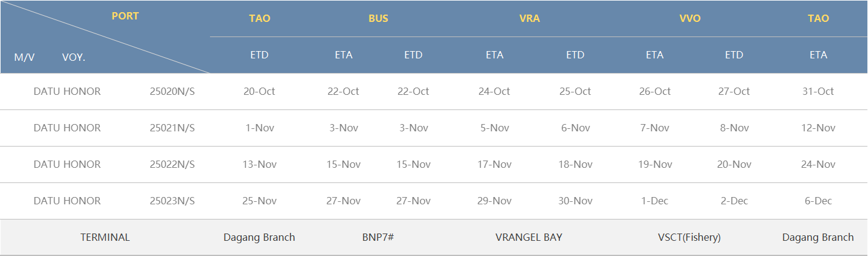
Task: Click the 6-Dec arrival date cell
Action: [818, 201]
